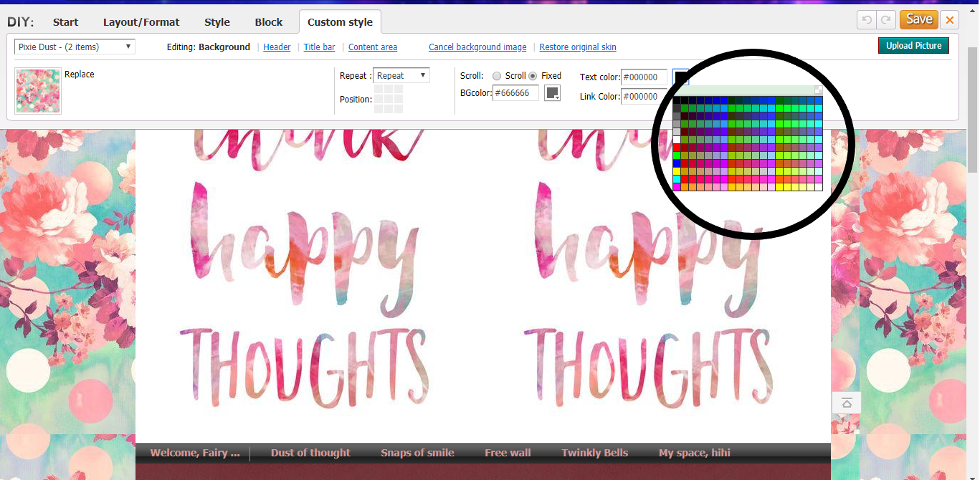Click the redo arrow icon

[887, 20]
